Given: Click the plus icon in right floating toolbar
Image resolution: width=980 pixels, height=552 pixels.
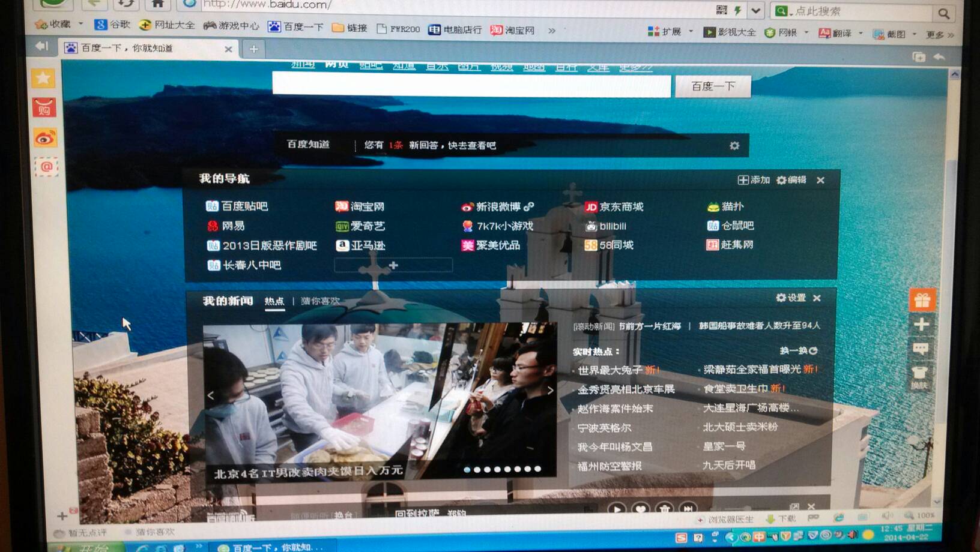Looking at the screenshot, I should click(x=921, y=325).
